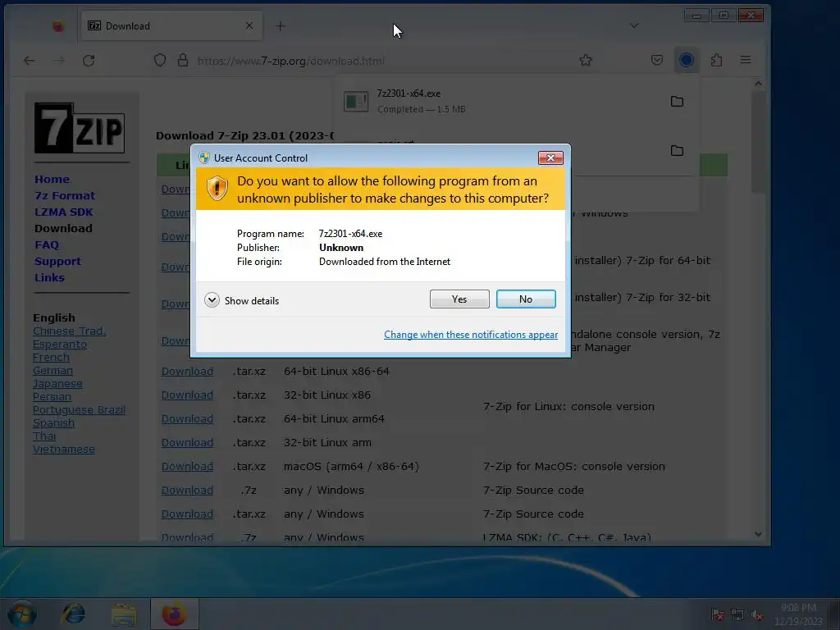The image size is (840, 630).
Task: Switch language to French
Action: tap(51, 358)
